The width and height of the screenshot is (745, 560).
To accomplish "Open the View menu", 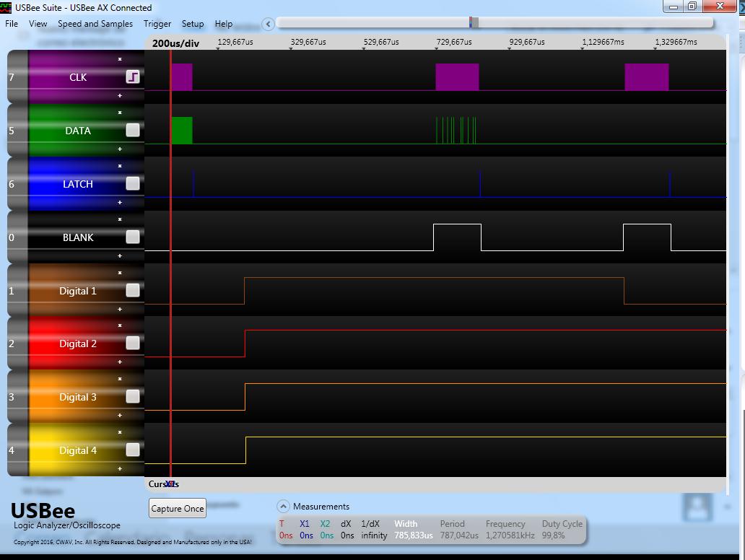I will point(38,24).
